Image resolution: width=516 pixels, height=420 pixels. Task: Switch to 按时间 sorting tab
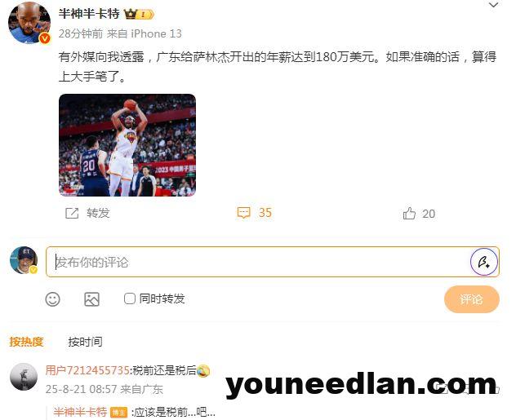click(x=85, y=342)
